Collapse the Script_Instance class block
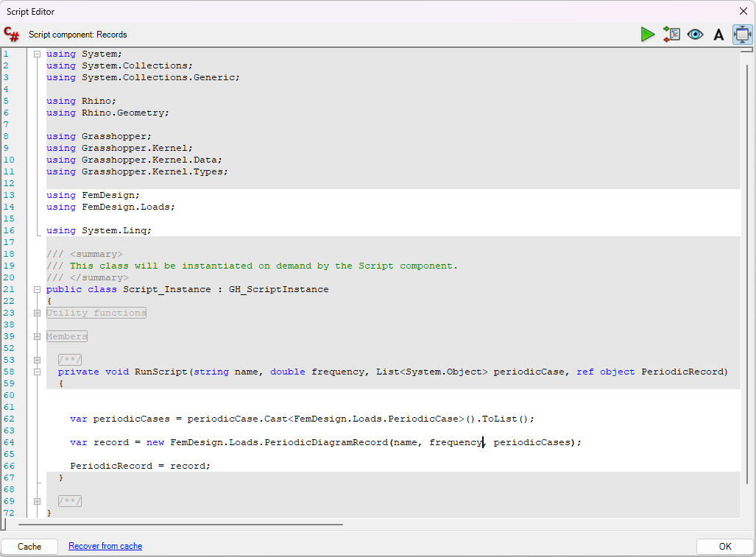Image resolution: width=756 pixels, height=557 pixels. pos(37,289)
